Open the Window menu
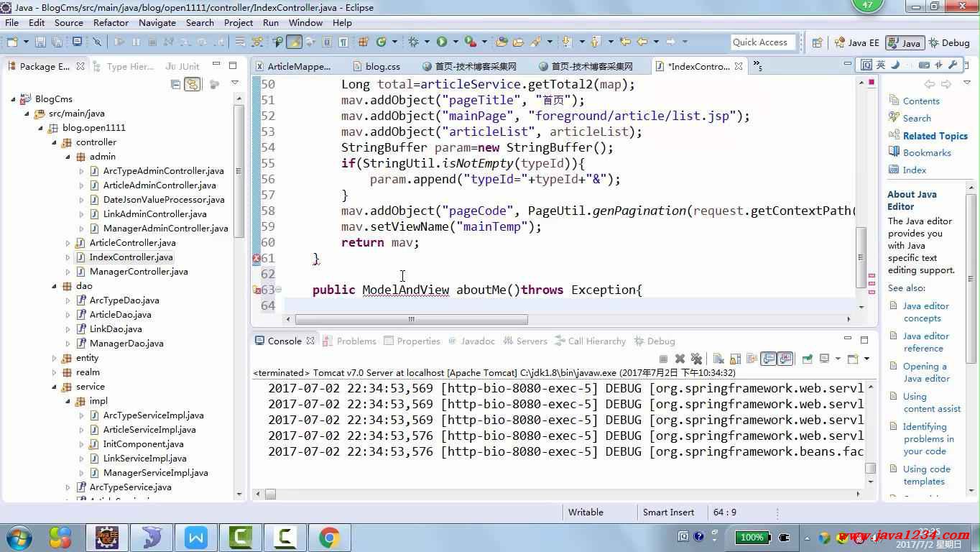The height and width of the screenshot is (552, 980). pos(305,22)
